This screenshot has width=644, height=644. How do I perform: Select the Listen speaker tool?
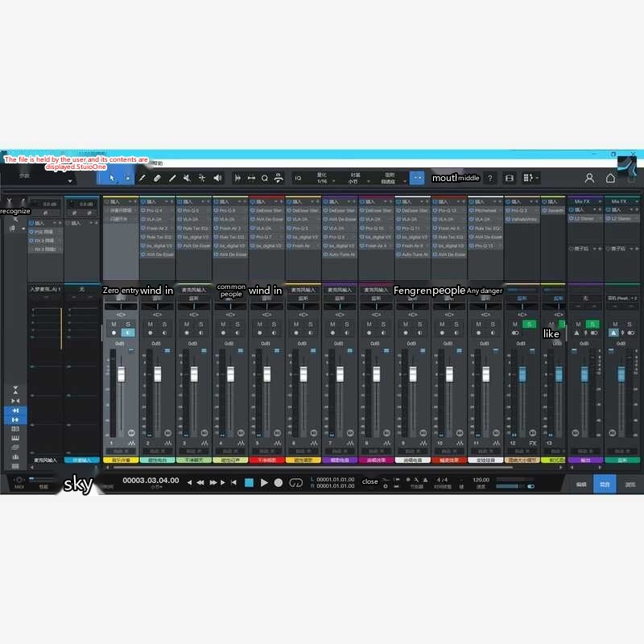(217, 178)
